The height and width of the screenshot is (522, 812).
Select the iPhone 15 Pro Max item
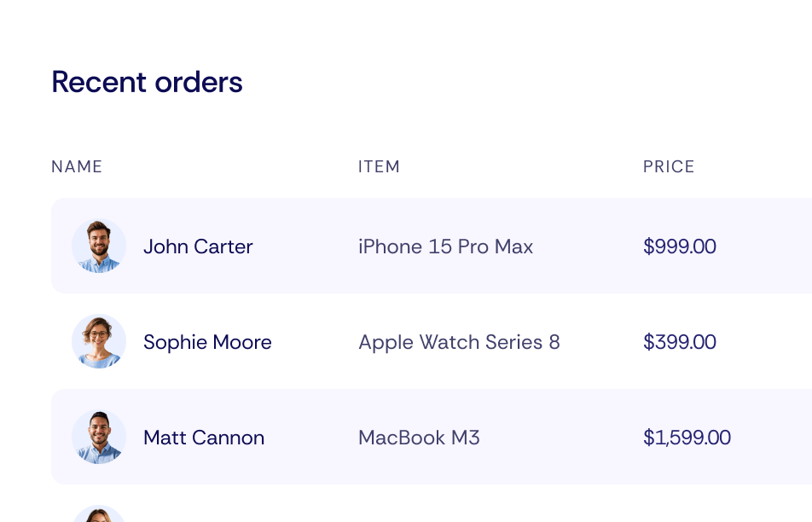point(445,246)
